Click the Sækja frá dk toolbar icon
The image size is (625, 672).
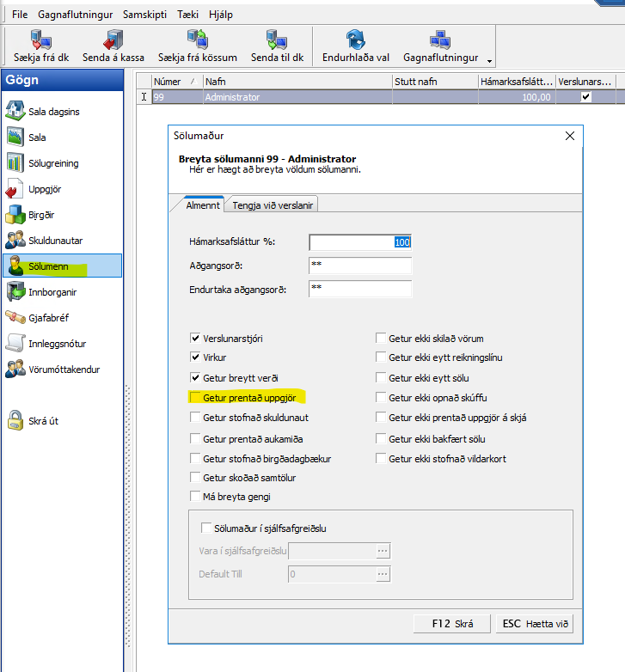coord(40,40)
